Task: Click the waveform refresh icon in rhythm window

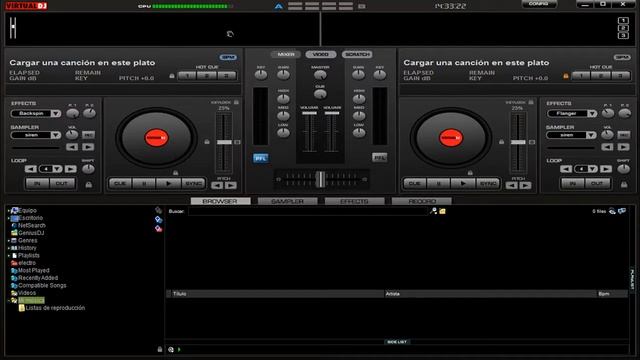Action: pyautogui.click(x=230, y=34)
